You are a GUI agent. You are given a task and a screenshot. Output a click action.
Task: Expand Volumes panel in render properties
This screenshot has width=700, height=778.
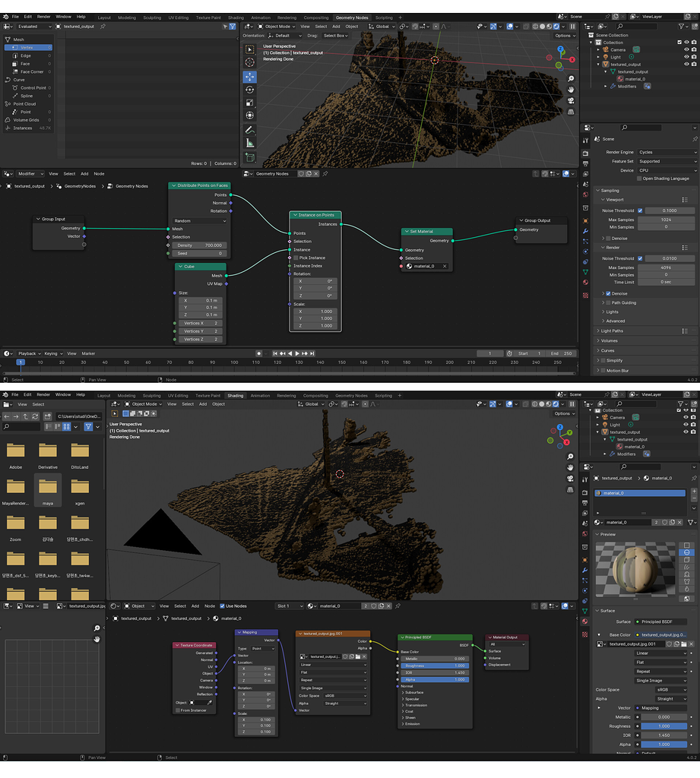click(x=609, y=341)
